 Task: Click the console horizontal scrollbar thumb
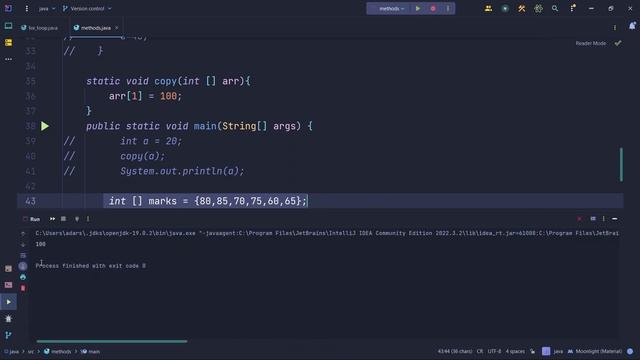point(111,341)
